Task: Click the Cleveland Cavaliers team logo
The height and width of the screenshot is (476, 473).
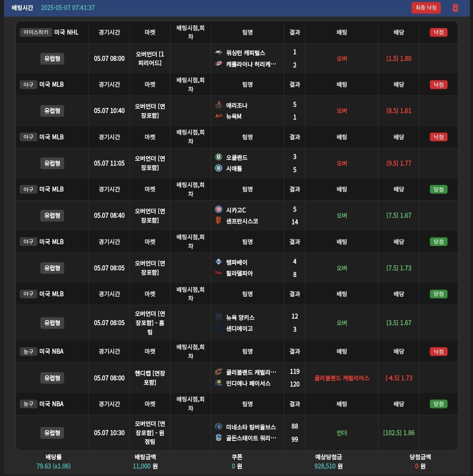Action: (x=219, y=372)
